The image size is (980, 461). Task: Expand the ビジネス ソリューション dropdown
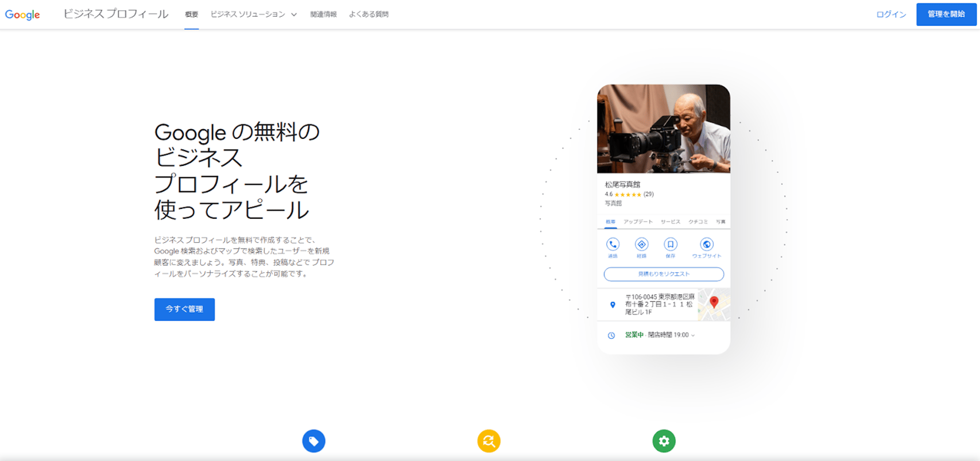(253, 14)
